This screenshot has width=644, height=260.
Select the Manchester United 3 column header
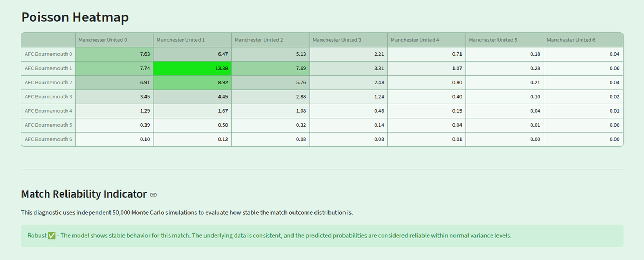[x=349, y=40]
